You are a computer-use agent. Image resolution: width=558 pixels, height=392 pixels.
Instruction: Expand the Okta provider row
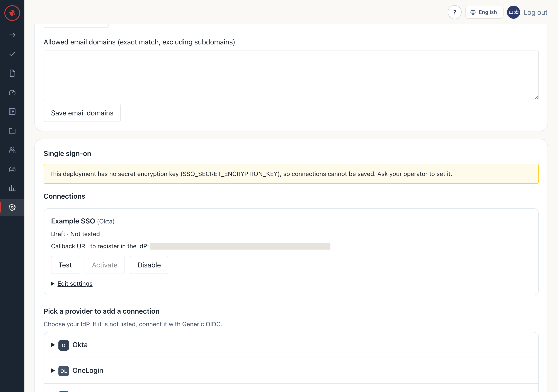(x=291, y=345)
